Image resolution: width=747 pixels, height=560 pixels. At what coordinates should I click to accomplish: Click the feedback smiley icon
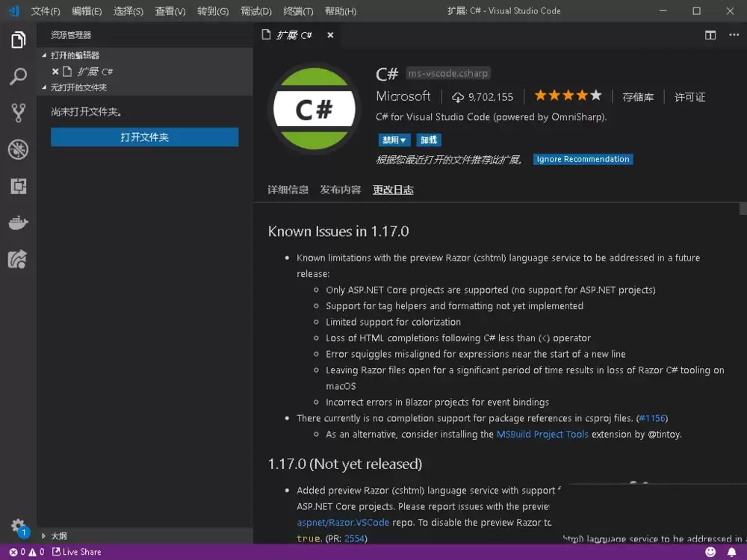(710, 552)
